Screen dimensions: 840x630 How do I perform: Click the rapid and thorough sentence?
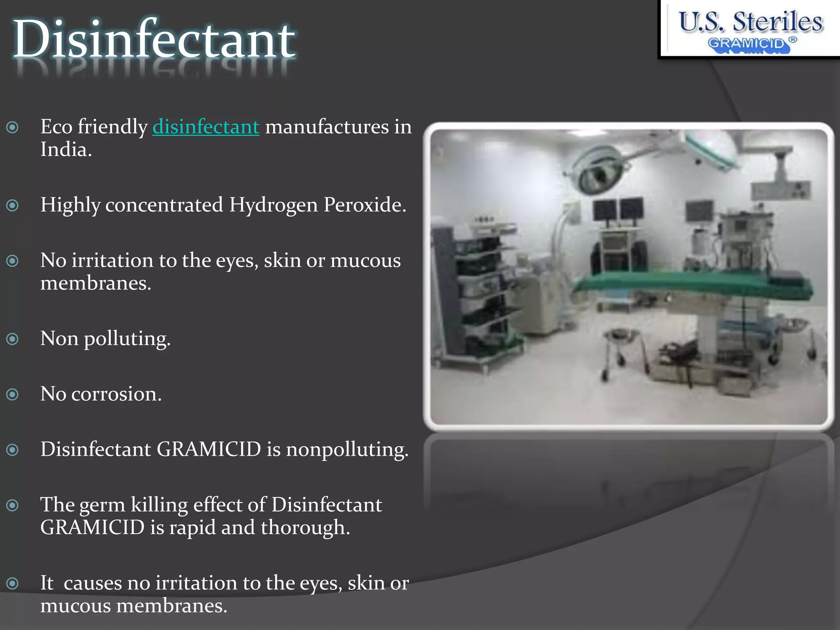pos(195,527)
